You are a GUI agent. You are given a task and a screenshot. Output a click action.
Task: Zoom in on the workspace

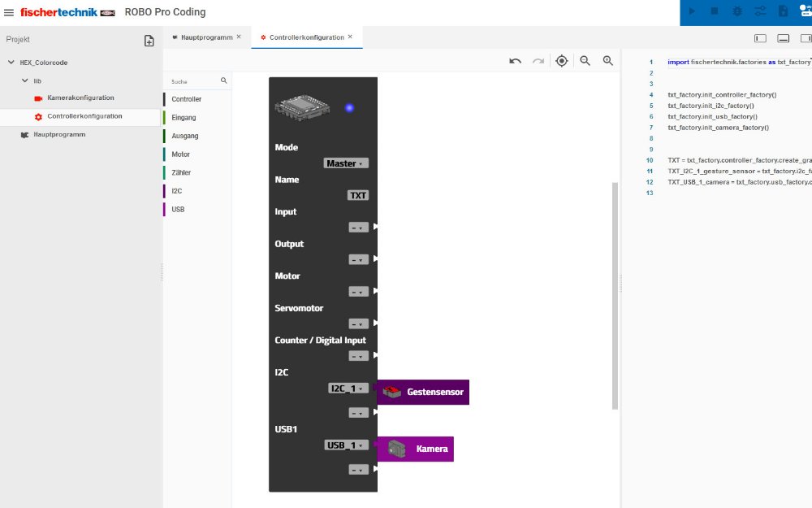607,61
